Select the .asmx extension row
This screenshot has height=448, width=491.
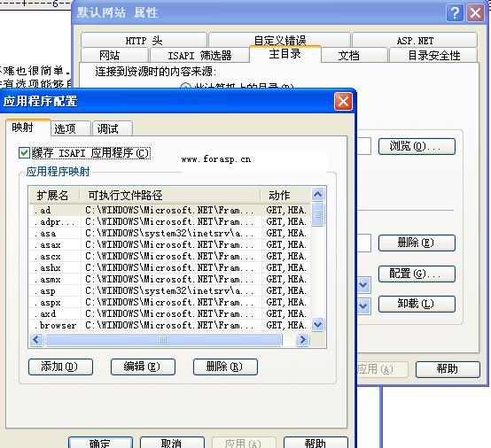pyautogui.click(x=170, y=279)
